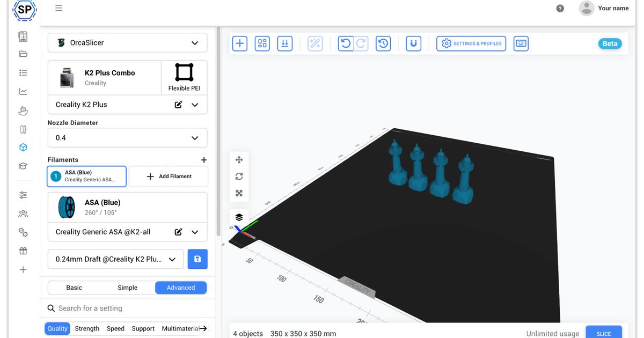The width and height of the screenshot is (644, 338).
Task: Click the Add Filament button
Action: click(169, 176)
